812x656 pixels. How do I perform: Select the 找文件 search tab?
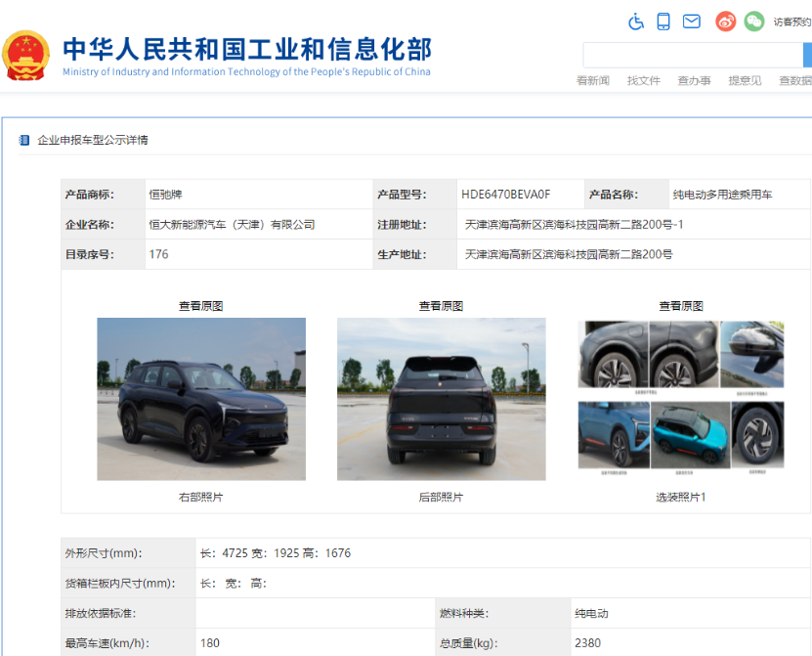[x=644, y=80]
